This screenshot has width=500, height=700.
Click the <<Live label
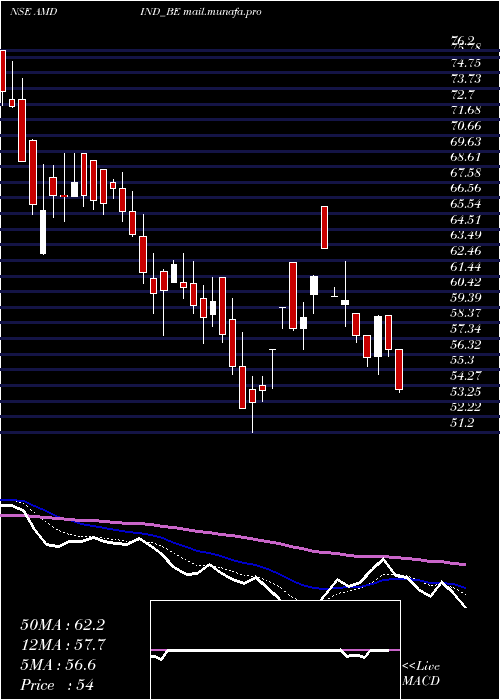click(421, 667)
